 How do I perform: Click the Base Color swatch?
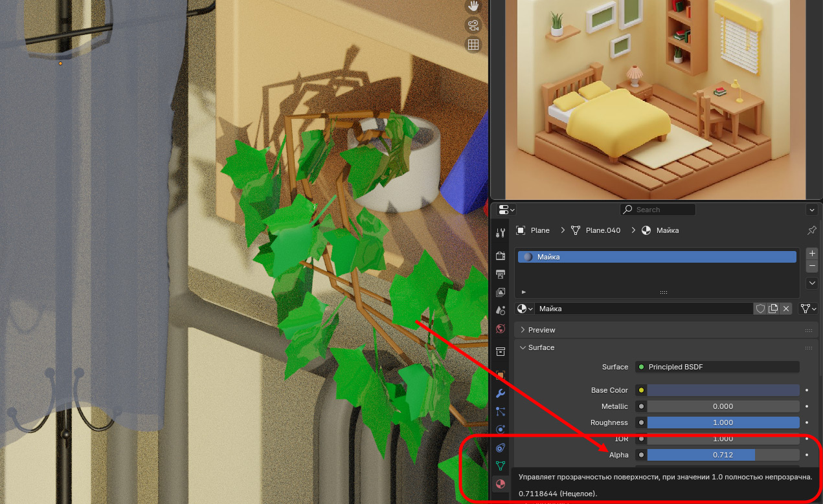pyautogui.click(x=723, y=390)
